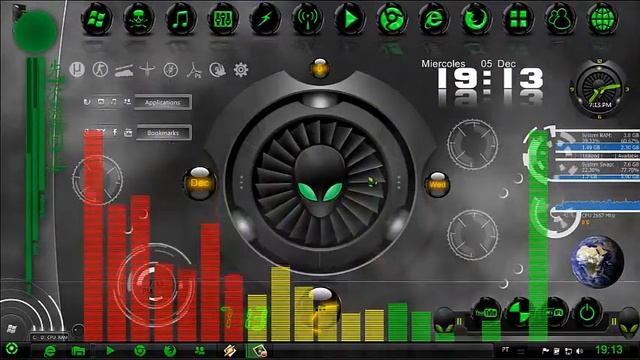Click the rotating Earth globe widget
The height and width of the screenshot is (360, 640).
(598, 261)
